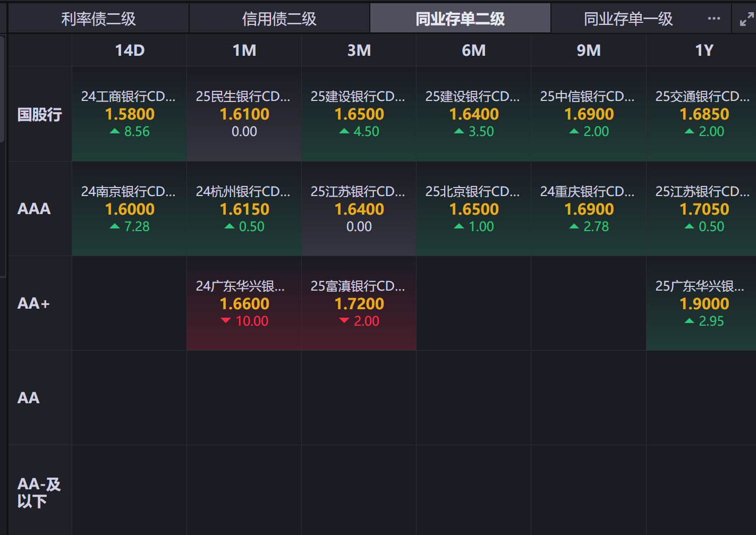Image resolution: width=756 pixels, height=535 pixels.
Task: Open 24杭州银行CD cell at 1.6150
Action: 244,209
